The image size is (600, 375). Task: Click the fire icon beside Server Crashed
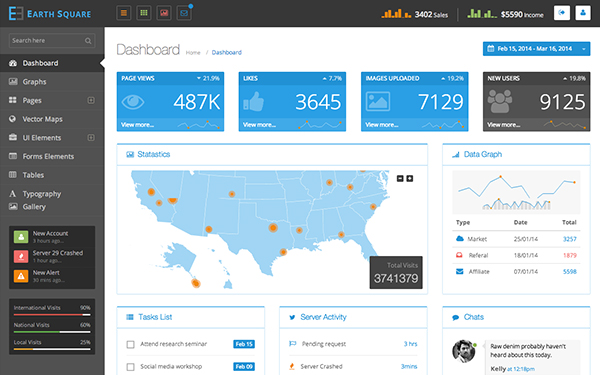[292, 366]
